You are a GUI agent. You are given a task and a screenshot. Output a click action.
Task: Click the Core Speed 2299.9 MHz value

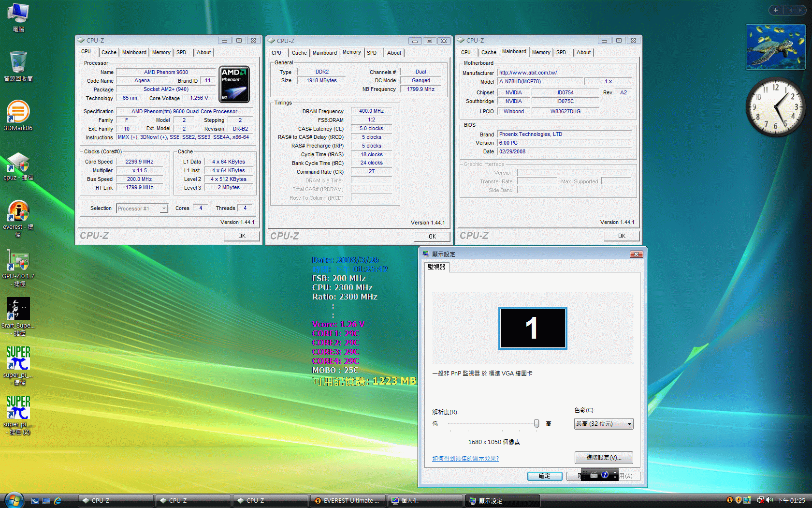point(139,162)
